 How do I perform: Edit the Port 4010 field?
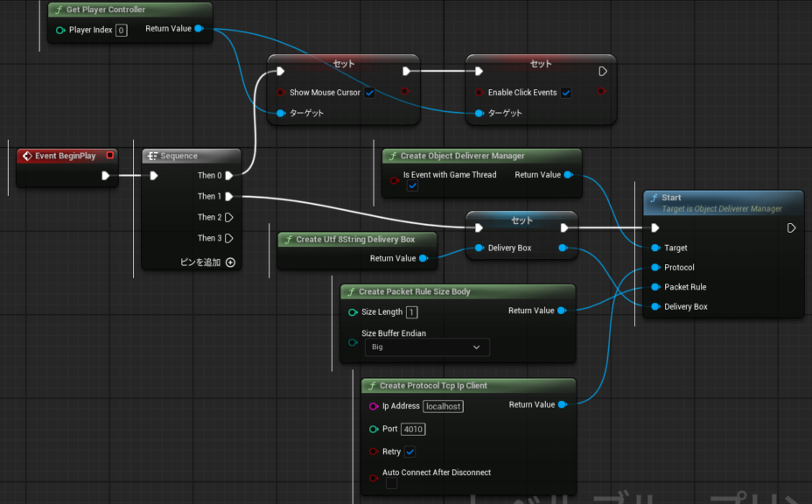413,429
